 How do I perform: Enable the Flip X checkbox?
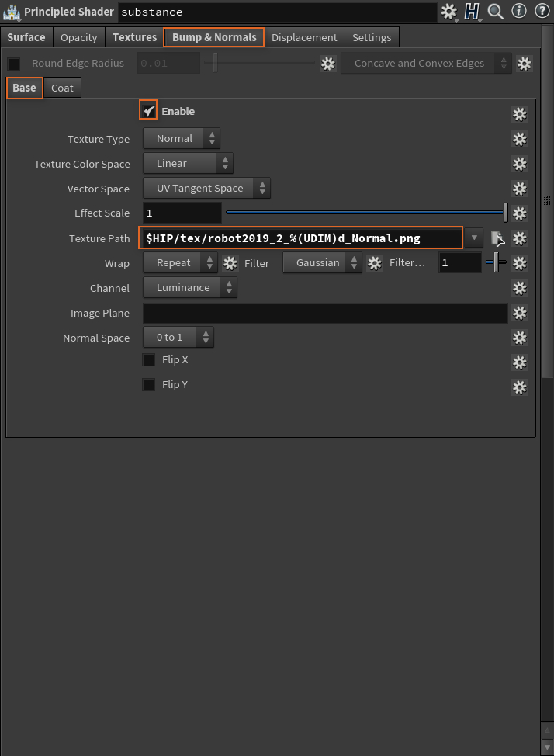tap(149, 360)
